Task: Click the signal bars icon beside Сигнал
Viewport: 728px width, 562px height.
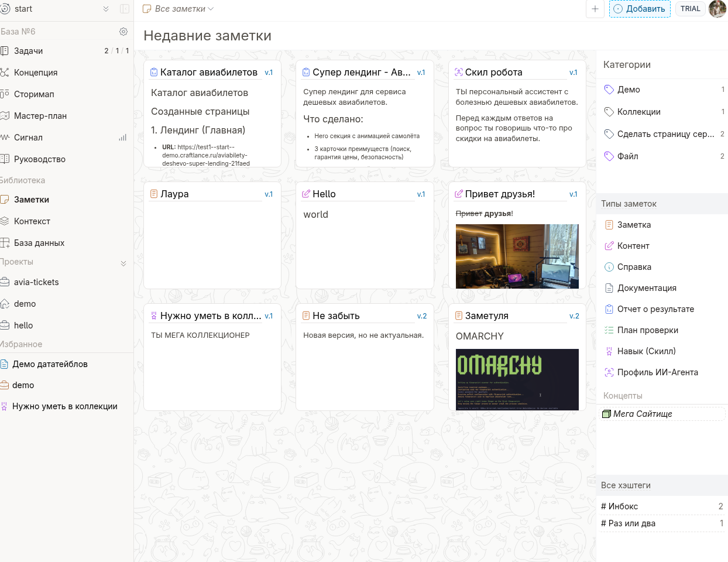Action: [x=122, y=138]
